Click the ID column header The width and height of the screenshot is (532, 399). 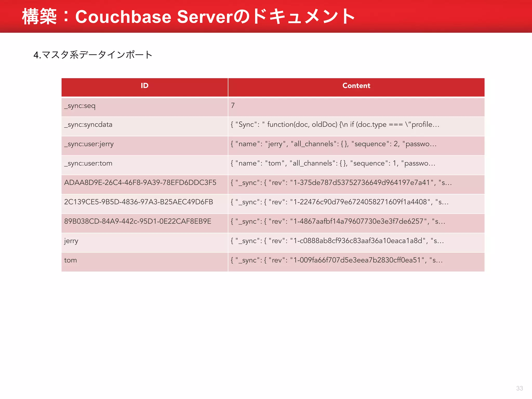point(145,87)
